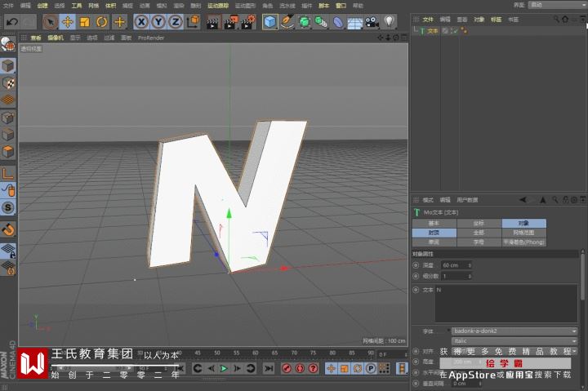
Task: Open the spline Pen tool
Action: pos(287,22)
